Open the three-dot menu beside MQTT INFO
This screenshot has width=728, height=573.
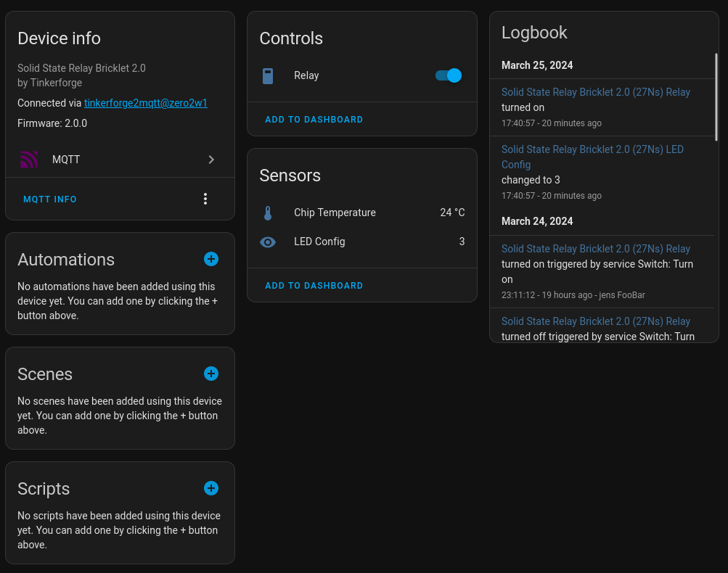[205, 199]
